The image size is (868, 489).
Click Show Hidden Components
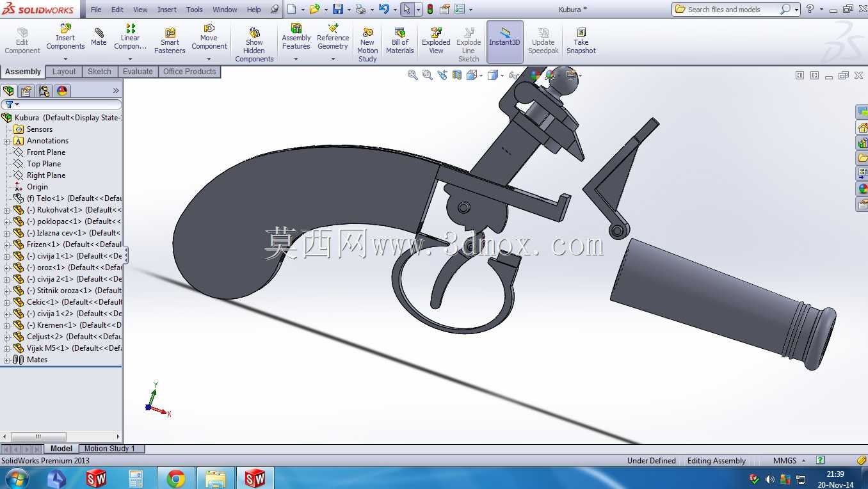pos(254,44)
